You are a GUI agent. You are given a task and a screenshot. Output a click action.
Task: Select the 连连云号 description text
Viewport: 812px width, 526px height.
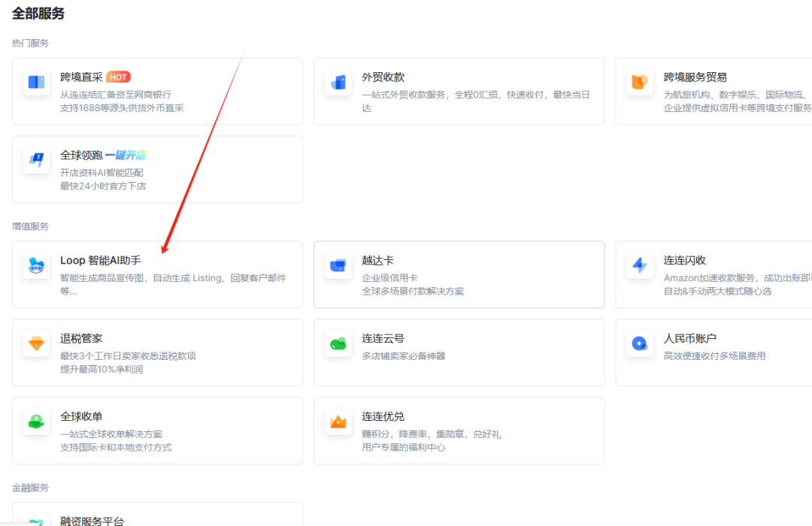(403, 356)
